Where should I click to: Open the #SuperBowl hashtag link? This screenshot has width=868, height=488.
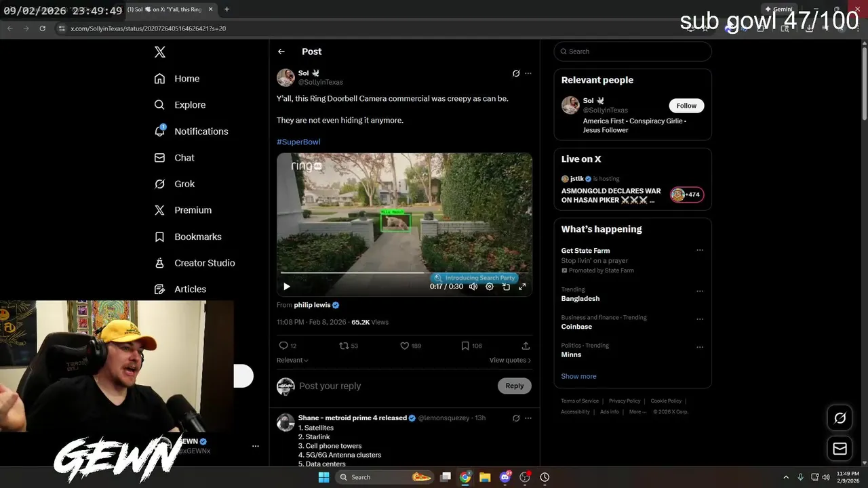[x=298, y=142]
